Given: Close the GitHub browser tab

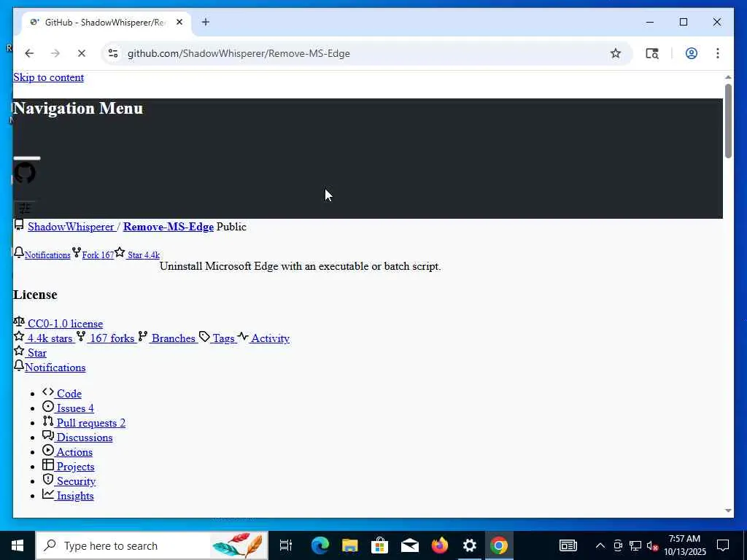Looking at the screenshot, I should click(179, 23).
